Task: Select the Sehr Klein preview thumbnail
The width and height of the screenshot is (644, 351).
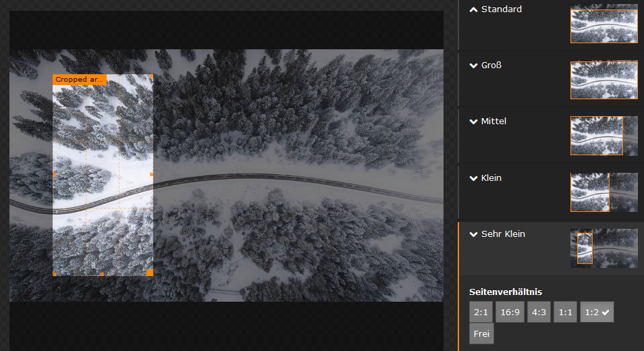Action: point(603,248)
